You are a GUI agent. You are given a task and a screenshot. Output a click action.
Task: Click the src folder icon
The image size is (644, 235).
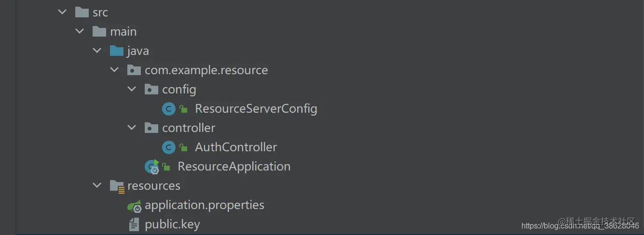coord(82,12)
